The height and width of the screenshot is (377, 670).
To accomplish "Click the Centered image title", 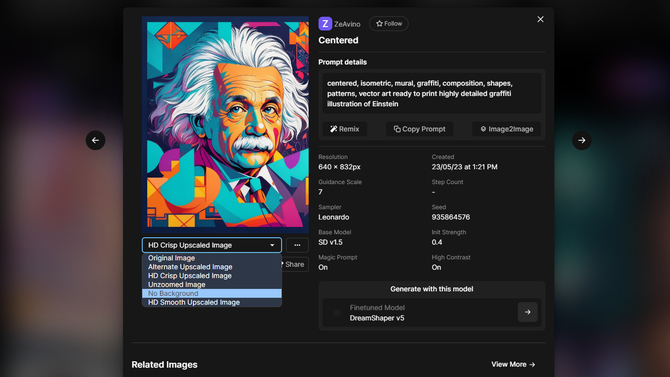I will point(338,40).
